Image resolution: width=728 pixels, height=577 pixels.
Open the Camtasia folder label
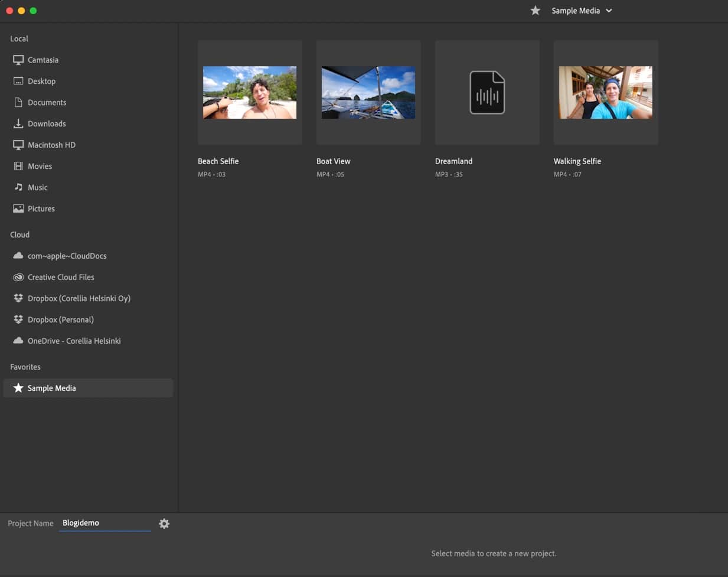point(43,60)
